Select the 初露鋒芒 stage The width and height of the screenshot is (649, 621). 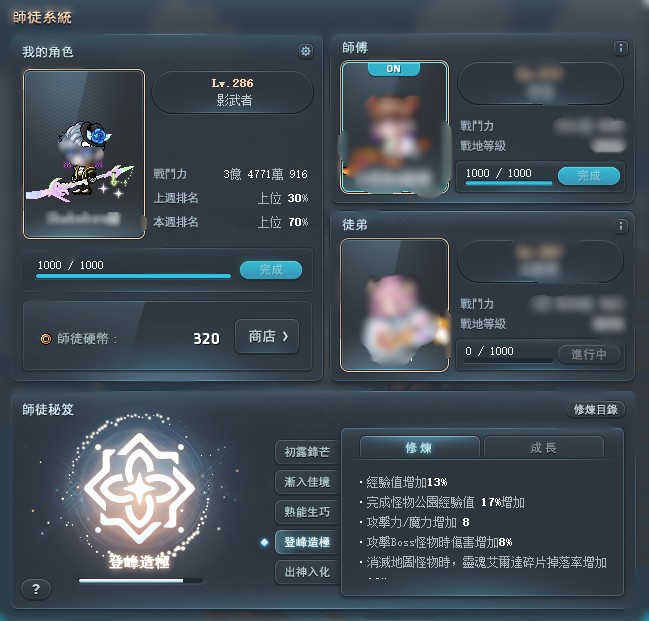pos(308,452)
